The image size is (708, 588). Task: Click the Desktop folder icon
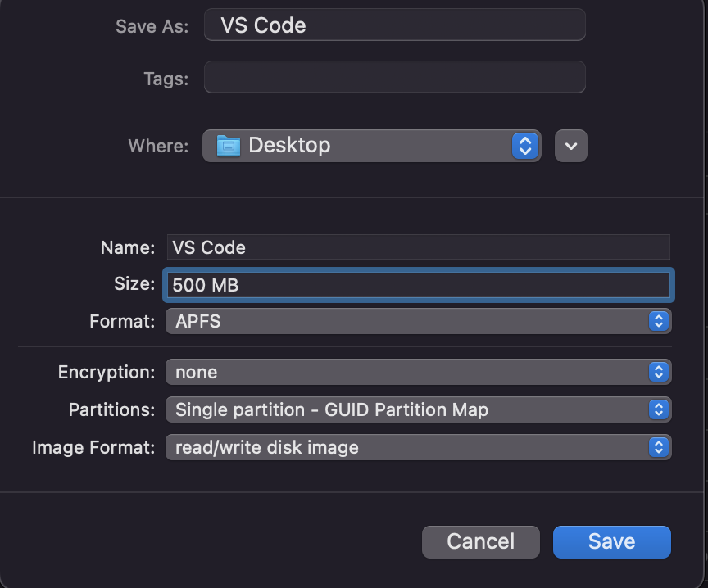tap(229, 146)
